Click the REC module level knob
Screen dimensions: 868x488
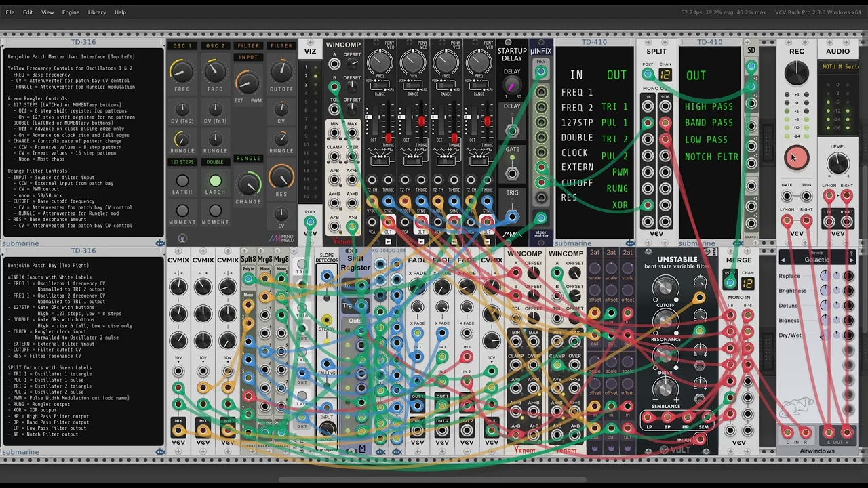click(797, 73)
